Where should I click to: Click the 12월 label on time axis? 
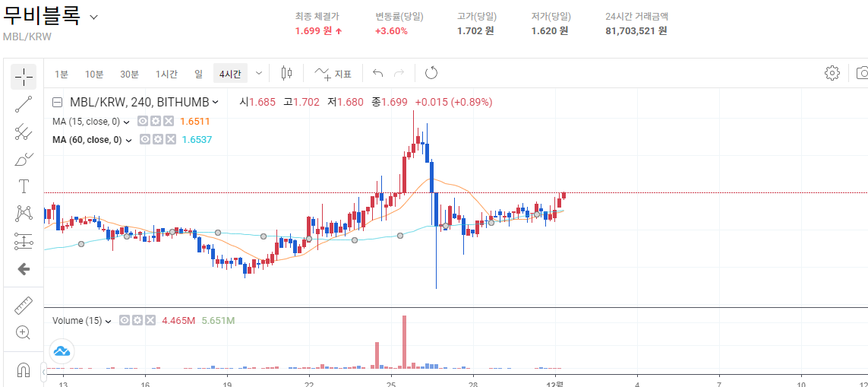point(555,383)
